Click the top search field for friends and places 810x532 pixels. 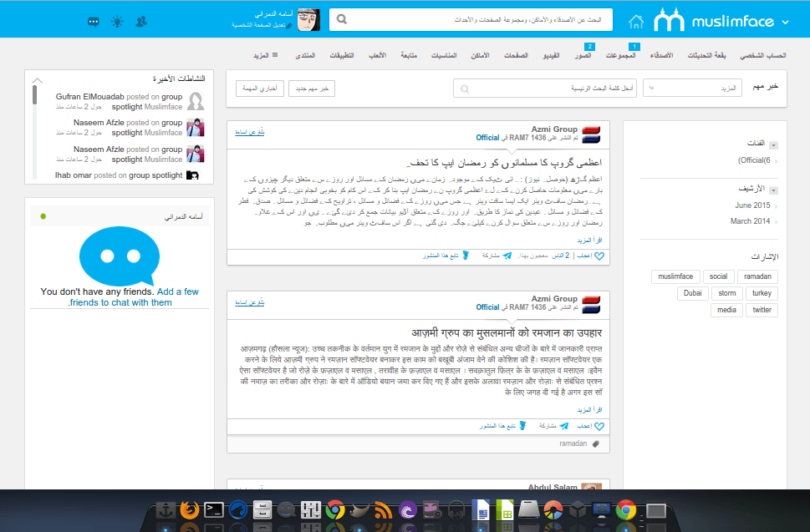471,19
